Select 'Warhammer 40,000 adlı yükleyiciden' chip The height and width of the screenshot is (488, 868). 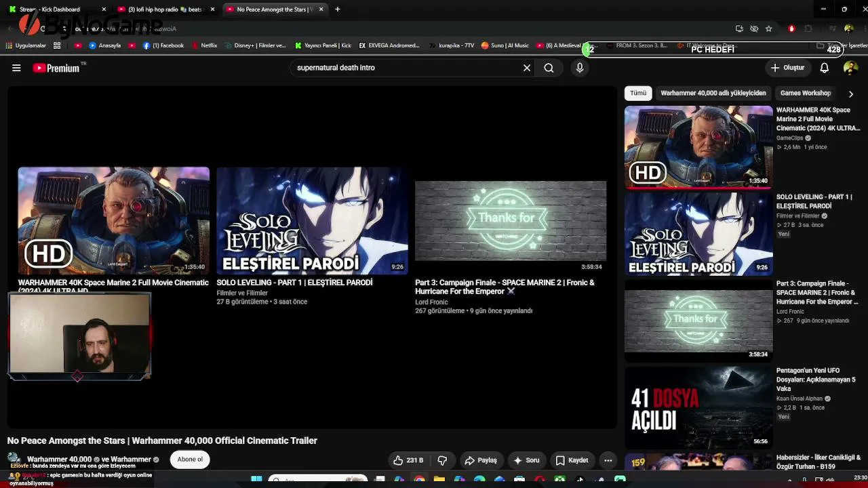click(713, 93)
